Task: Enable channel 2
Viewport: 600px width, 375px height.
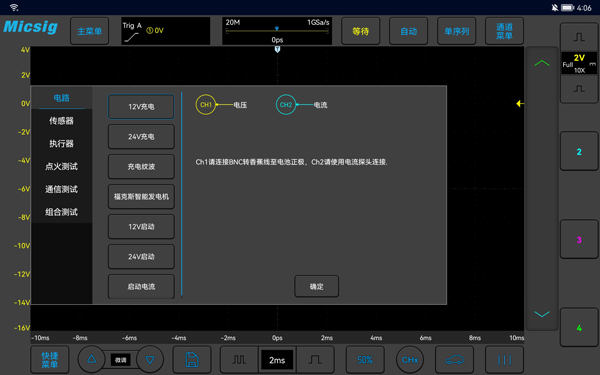Action: (x=579, y=152)
